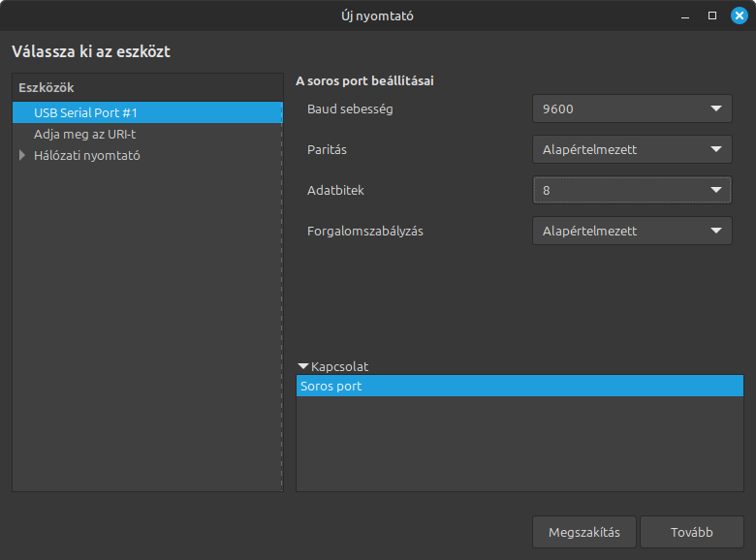Minimize the Új nyomtató dialog
Screen dimensions: 756x560
[686, 16]
